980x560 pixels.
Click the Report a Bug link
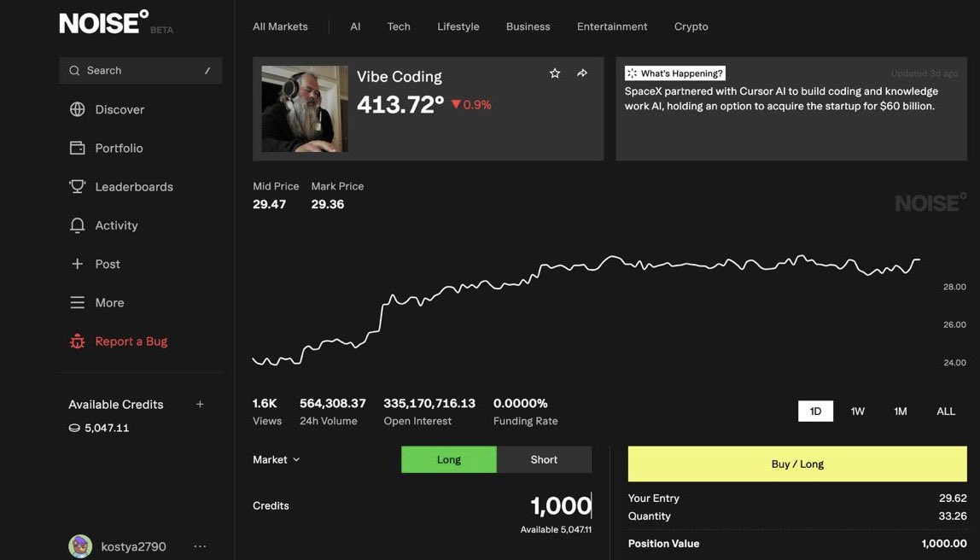131,341
